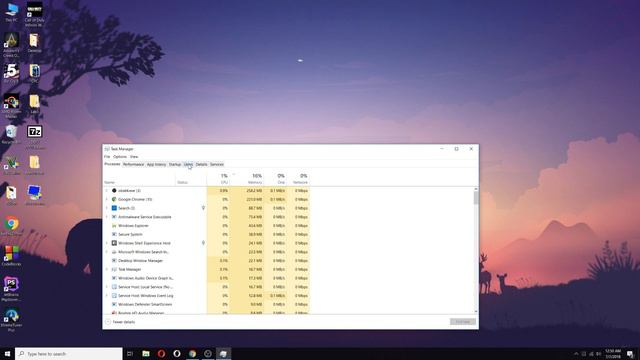Sort processes by CPU column
The width and height of the screenshot is (640, 360).
pos(218,179)
